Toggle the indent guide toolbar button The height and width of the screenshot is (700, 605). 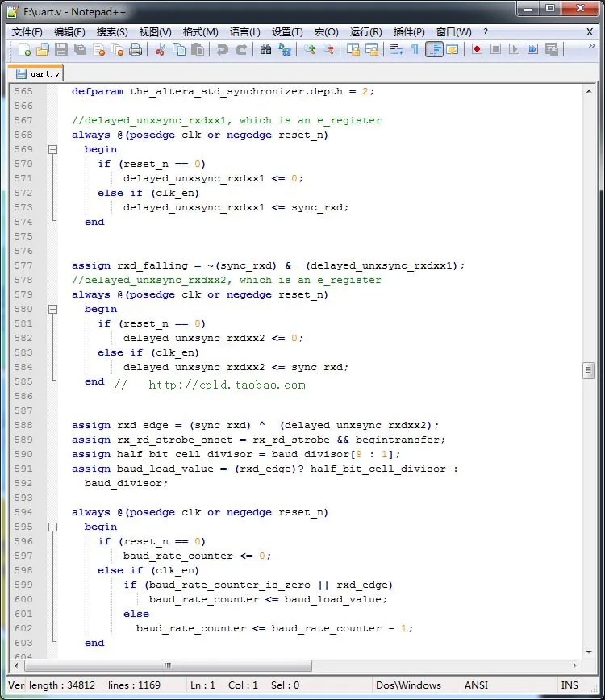click(x=434, y=49)
